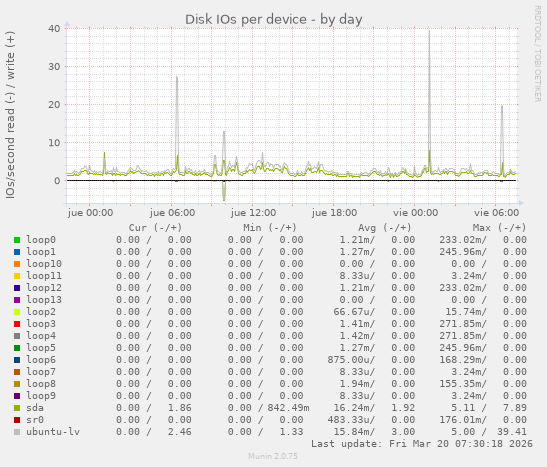Click the sda olive legend swatch
The width and height of the screenshot is (547, 467).
point(17,408)
